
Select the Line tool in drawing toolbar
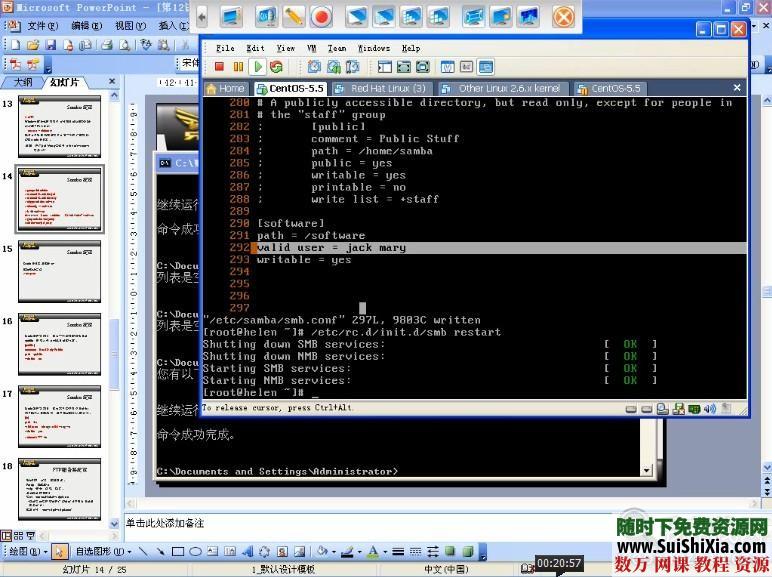(x=143, y=551)
